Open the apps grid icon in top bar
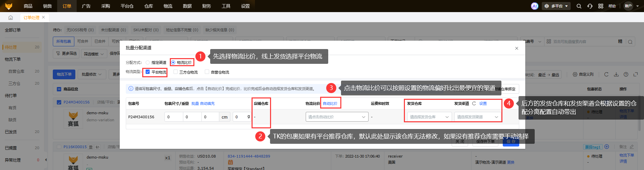 [601, 6]
